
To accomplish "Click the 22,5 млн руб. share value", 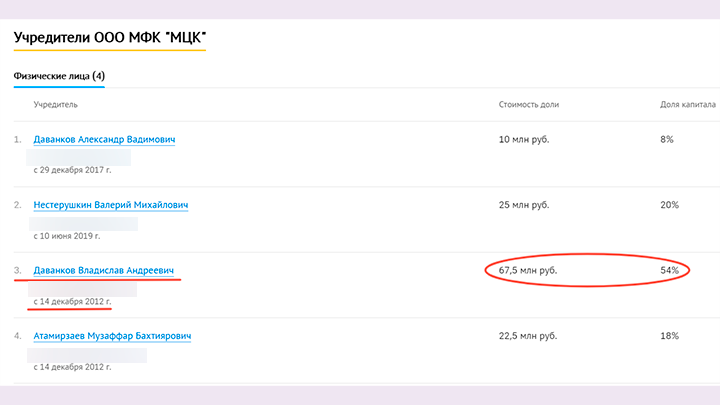I will click(528, 336).
